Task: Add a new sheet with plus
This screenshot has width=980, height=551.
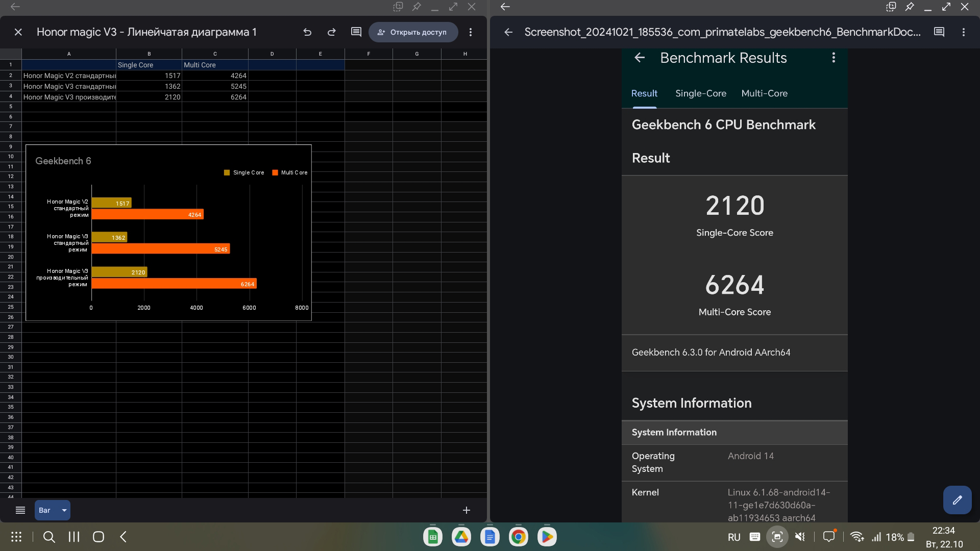Action: coord(467,510)
